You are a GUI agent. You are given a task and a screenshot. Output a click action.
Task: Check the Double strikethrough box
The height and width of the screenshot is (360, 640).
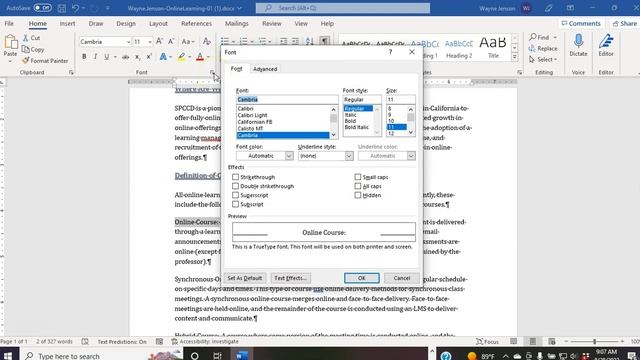pos(236,186)
